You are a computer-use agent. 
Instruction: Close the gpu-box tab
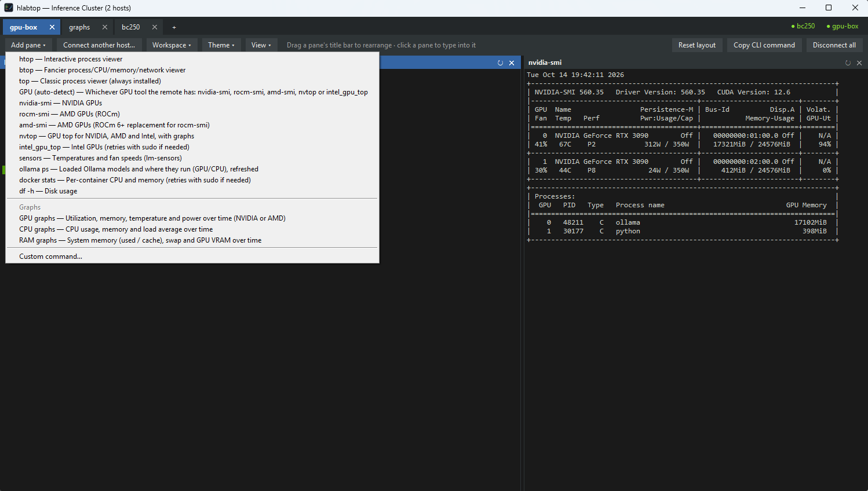coord(52,27)
